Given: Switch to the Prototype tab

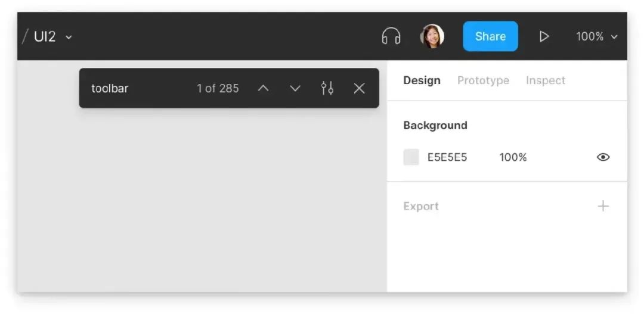Looking at the screenshot, I should [483, 80].
